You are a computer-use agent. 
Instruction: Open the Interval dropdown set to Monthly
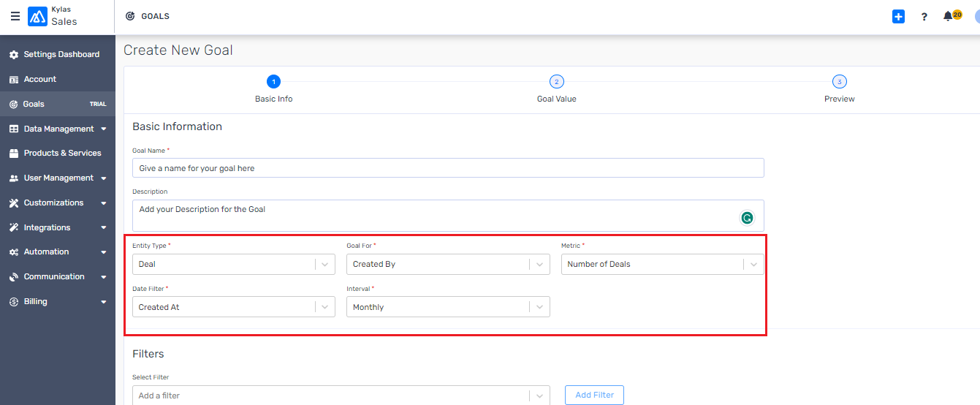click(448, 307)
